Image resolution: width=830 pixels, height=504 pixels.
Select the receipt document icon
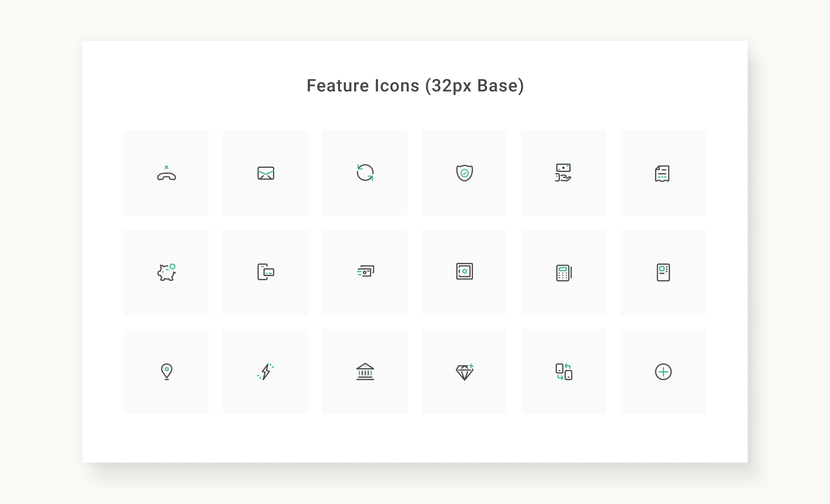point(662,174)
